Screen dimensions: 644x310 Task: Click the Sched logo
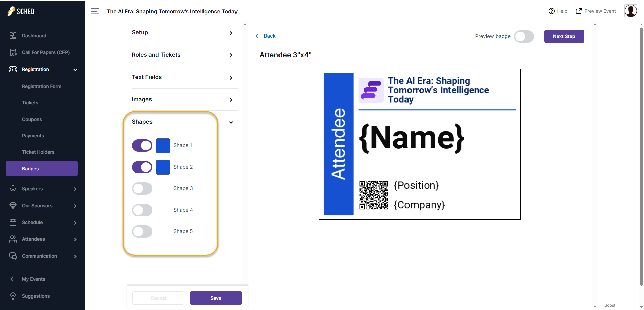point(21,11)
